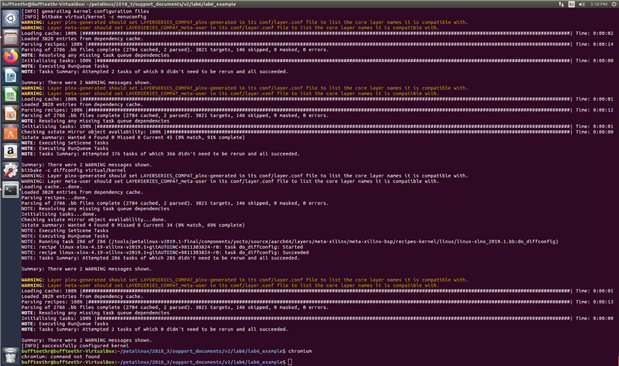Open the sound volume indicator
Image resolution: width=619 pixels, height=366 pixels.
tap(581, 4)
